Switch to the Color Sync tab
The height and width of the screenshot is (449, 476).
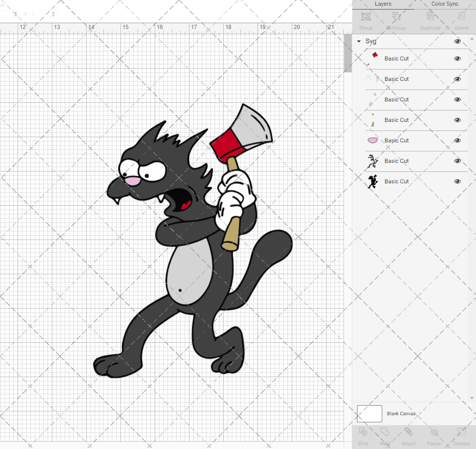coord(445,4)
